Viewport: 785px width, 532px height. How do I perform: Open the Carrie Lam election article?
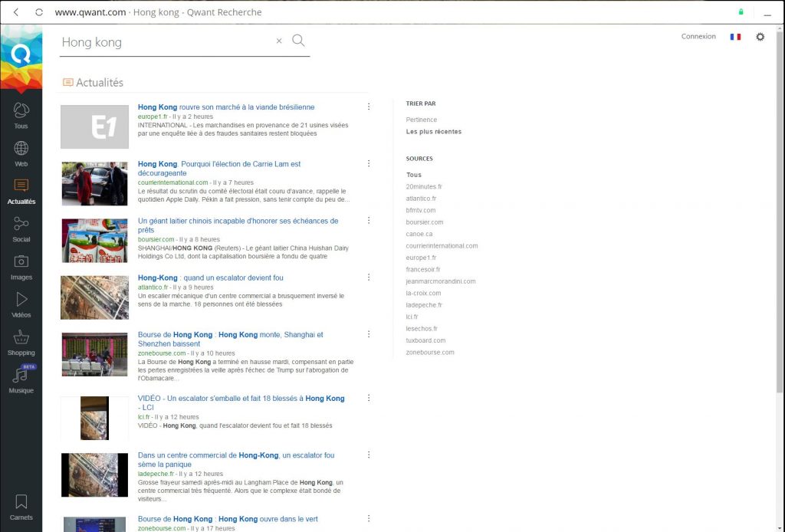(219, 168)
